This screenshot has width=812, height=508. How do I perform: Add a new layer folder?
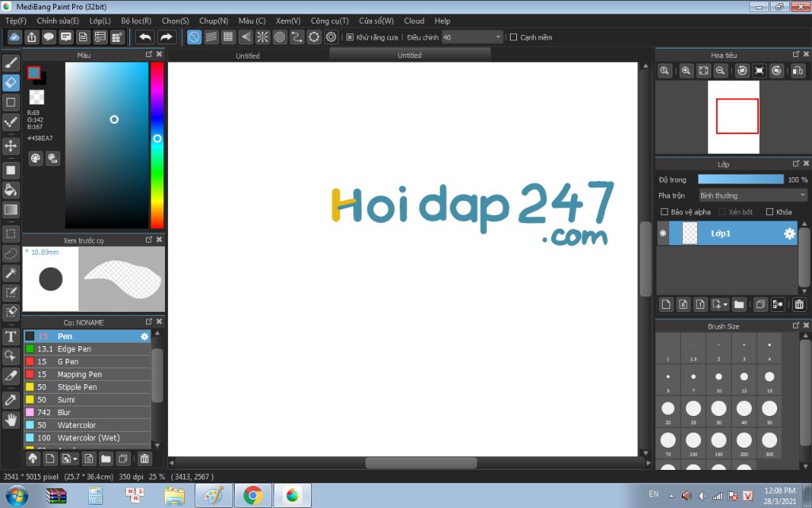(739, 304)
